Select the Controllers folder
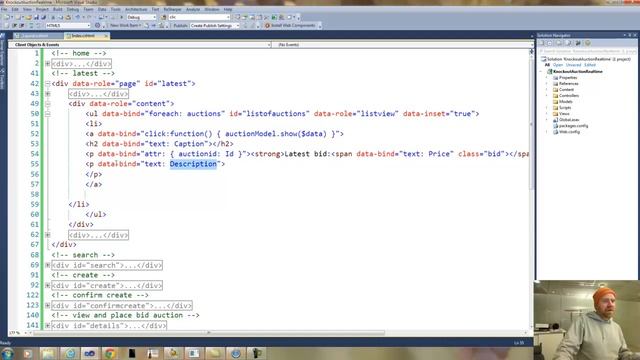Image resolution: width=640 pixels, height=360 pixels. tap(566, 96)
